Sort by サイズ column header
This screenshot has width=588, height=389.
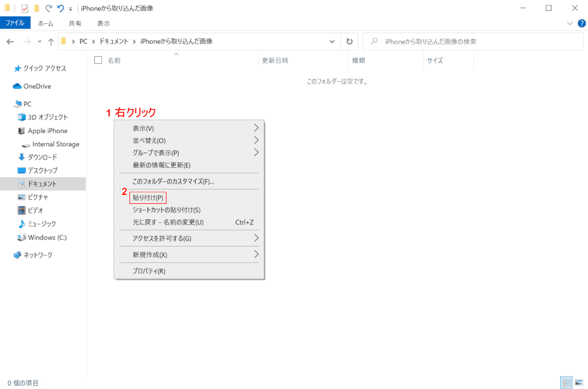(435, 60)
